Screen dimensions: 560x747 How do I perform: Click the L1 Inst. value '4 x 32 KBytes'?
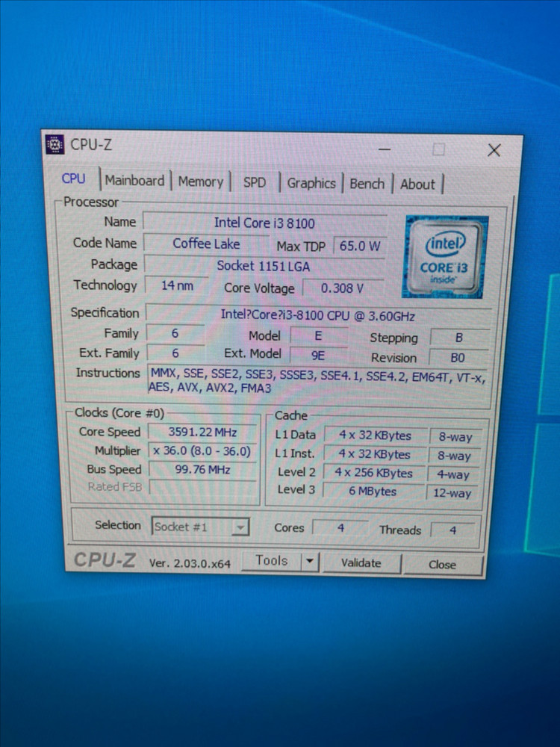(x=374, y=454)
